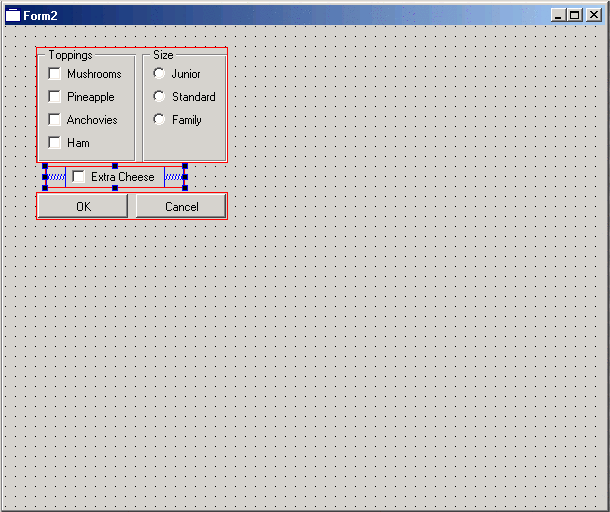Image resolution: width=610 pixels, height=512 pixels.
Task: Tick the Anchovies checkbox
Action: [55, 120]
